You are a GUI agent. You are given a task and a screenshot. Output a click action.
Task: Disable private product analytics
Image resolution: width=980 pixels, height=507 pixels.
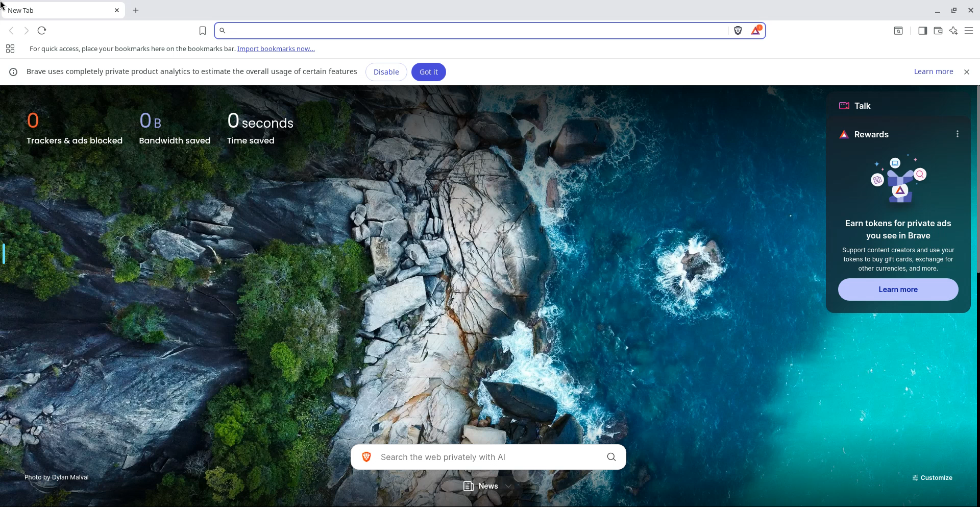[x=386, y=72]
